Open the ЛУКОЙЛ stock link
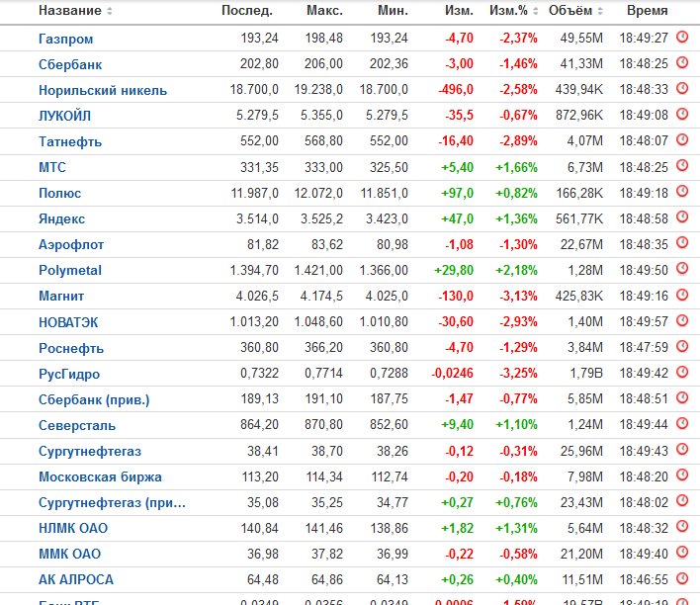The width and height of the screenshot is (700, 605). tap(64, 116)
